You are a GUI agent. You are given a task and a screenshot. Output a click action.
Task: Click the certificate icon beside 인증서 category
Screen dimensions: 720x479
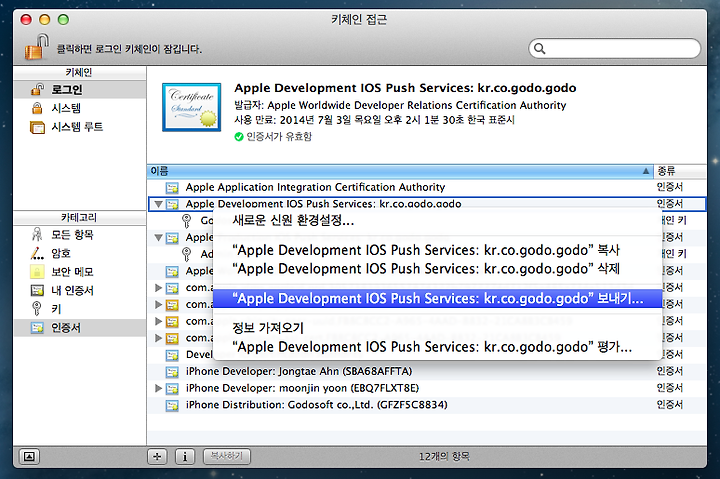click(x=37, y=327)
